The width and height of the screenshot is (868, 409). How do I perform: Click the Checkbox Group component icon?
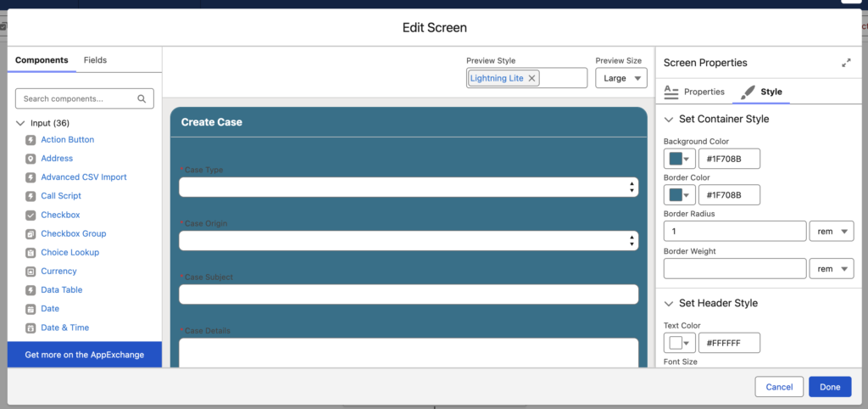[31, 234]
